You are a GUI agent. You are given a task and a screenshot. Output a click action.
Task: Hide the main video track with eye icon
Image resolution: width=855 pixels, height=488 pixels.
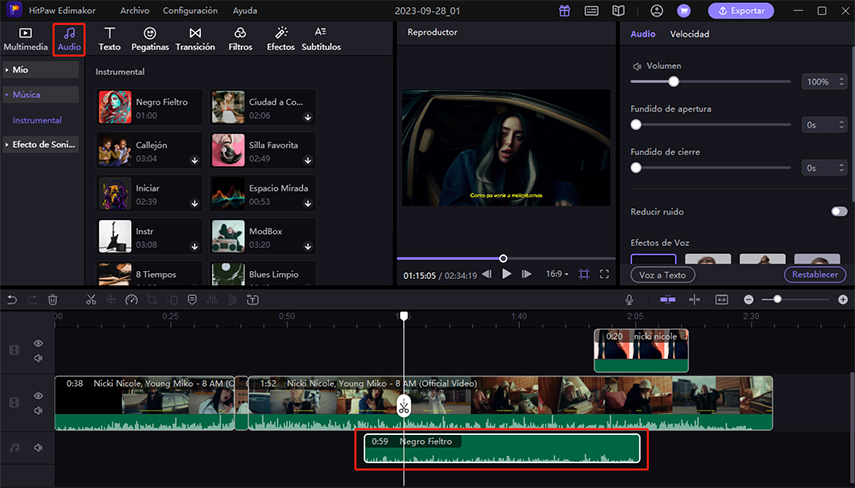38,396
